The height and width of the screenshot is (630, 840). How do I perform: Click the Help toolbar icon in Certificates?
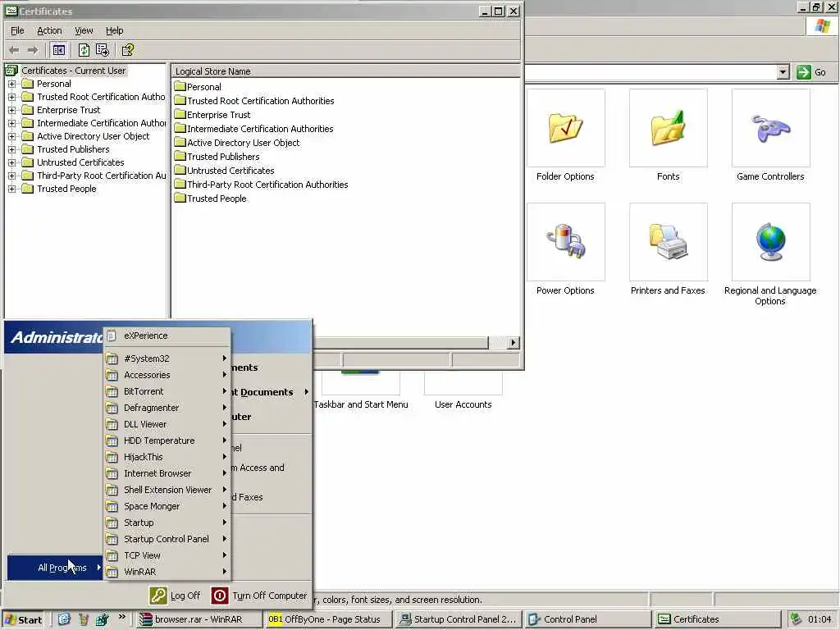point(127,50)
